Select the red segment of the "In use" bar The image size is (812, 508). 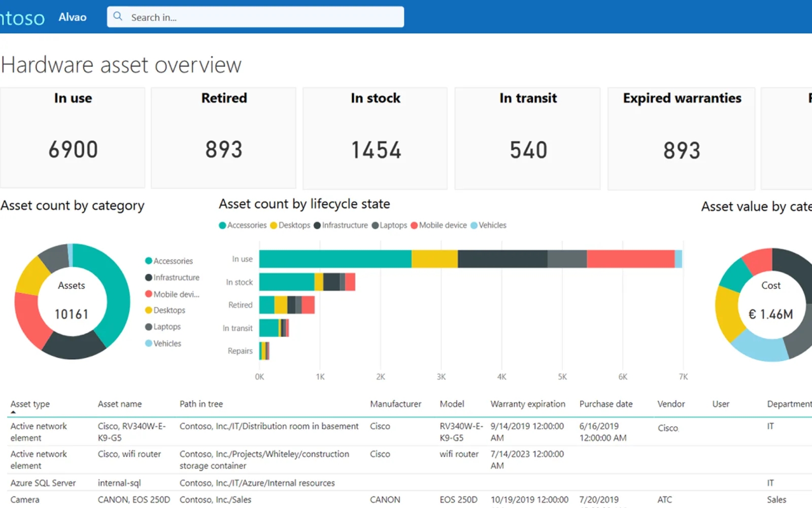pos(631,259)
